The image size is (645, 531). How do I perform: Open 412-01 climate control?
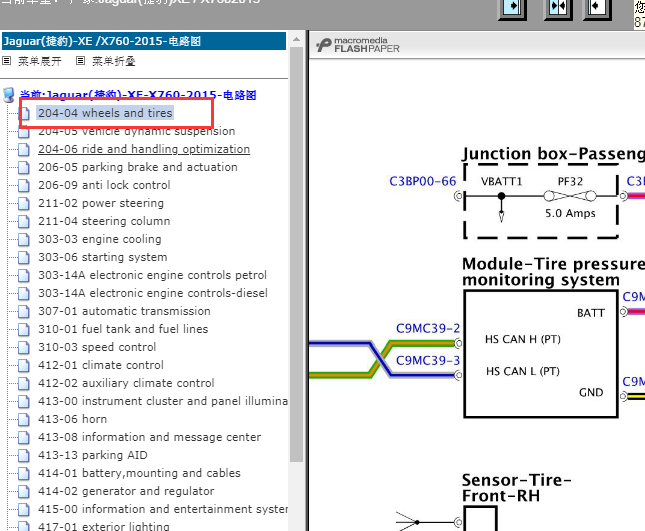tap(101, 365)
